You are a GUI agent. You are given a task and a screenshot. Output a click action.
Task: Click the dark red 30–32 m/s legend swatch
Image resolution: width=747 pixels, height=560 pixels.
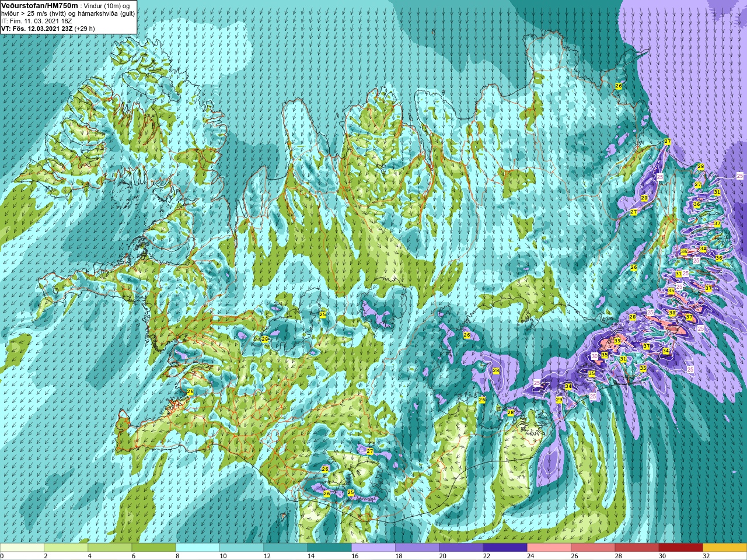pyautogui.click(x=680, y=548)
